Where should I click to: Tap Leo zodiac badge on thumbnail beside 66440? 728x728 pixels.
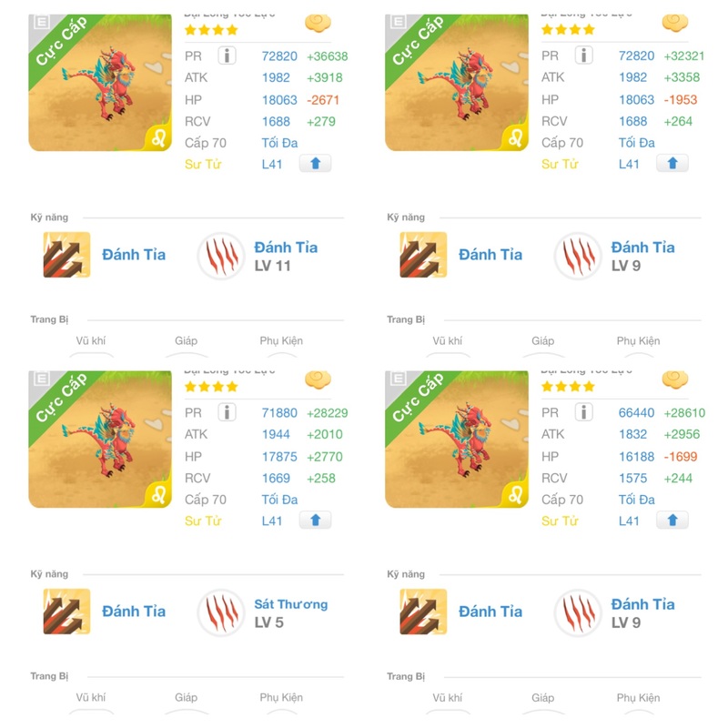pyautogui.click(x=516, y=495)
